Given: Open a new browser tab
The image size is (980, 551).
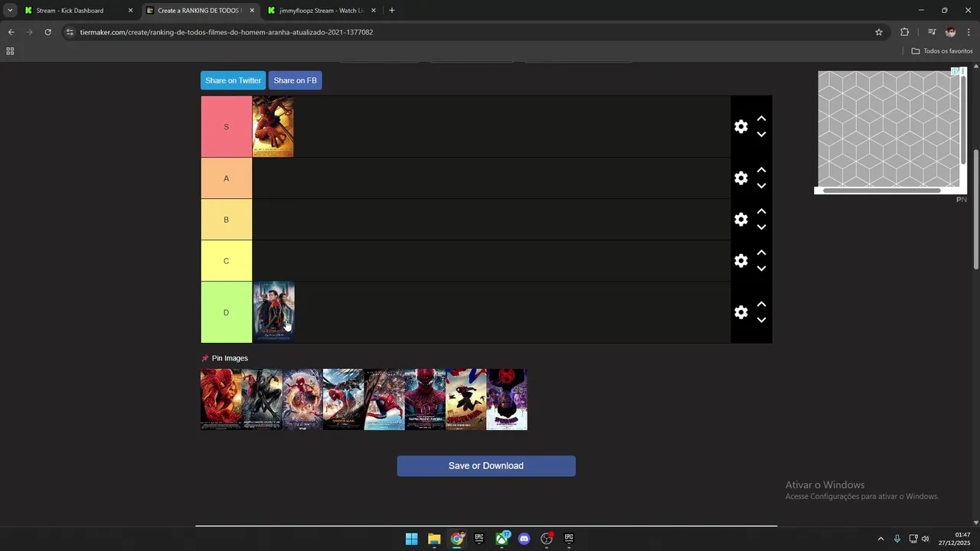Looking at the screenshot, I should pyautogui.click(x=392, y=11).
